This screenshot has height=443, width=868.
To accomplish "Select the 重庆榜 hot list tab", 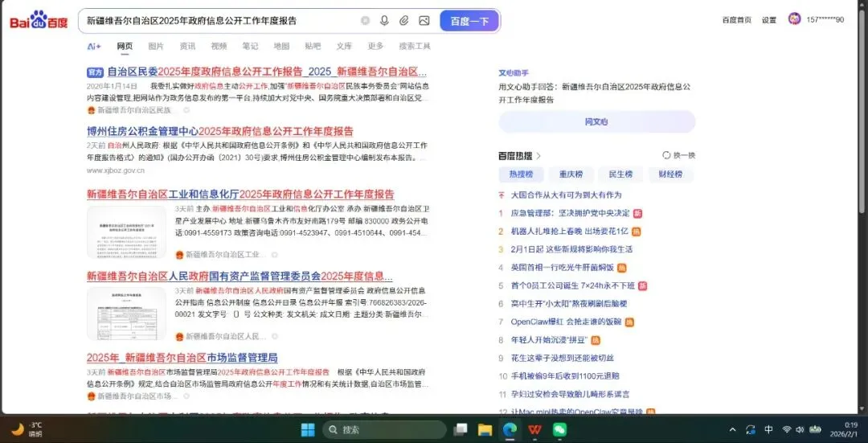I will click(x=571, y=174).
